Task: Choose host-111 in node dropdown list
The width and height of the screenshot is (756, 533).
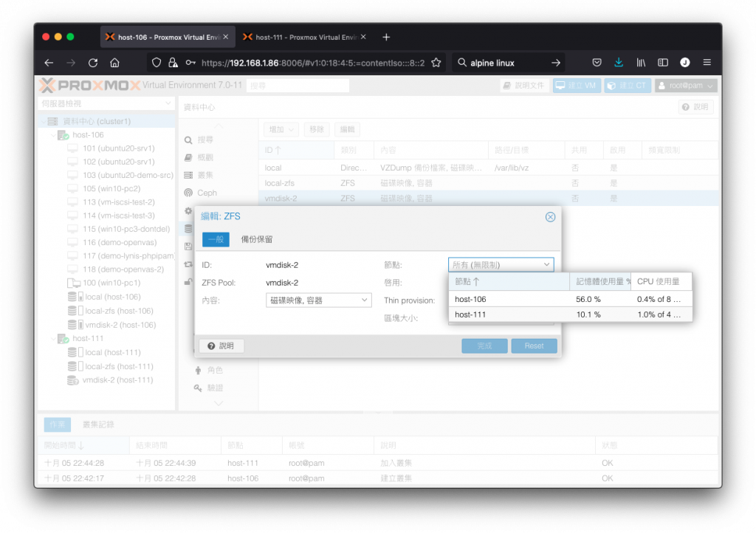Action: coord(571,314)
